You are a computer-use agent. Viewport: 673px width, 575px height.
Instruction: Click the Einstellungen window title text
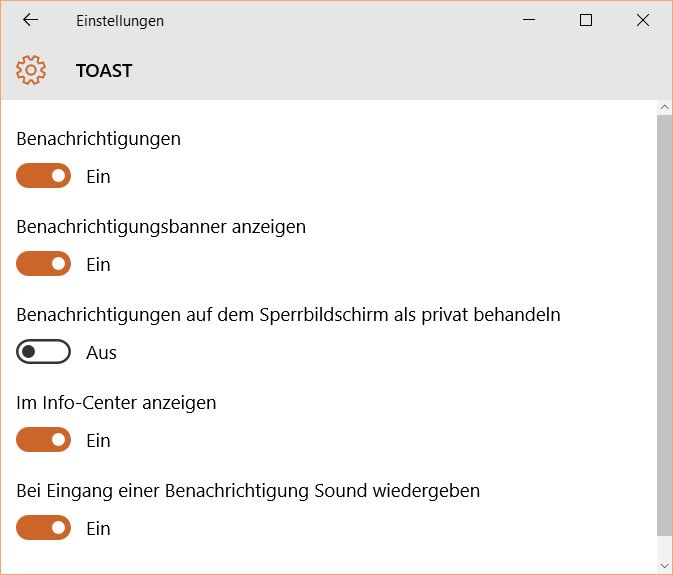click(120, 21)
